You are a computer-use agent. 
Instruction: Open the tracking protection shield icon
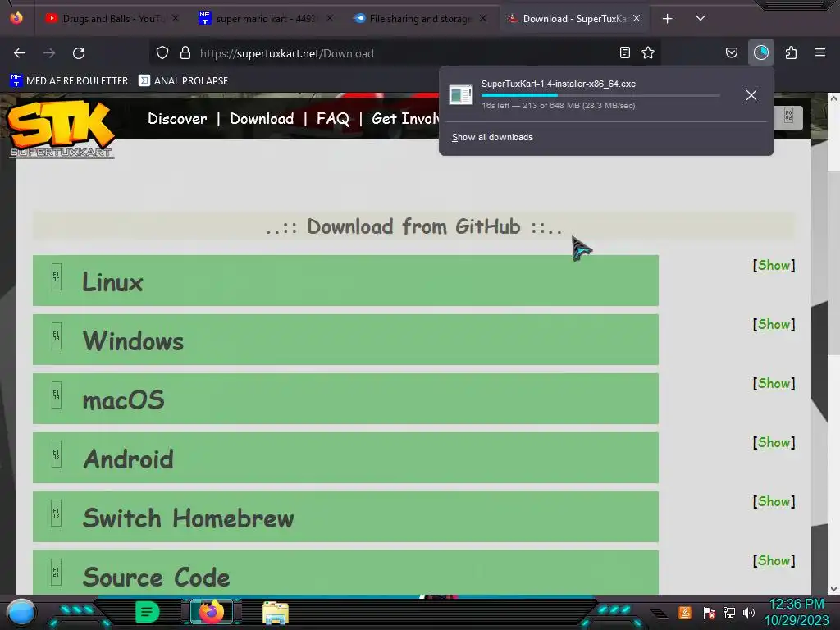click(x=162, y=52)
